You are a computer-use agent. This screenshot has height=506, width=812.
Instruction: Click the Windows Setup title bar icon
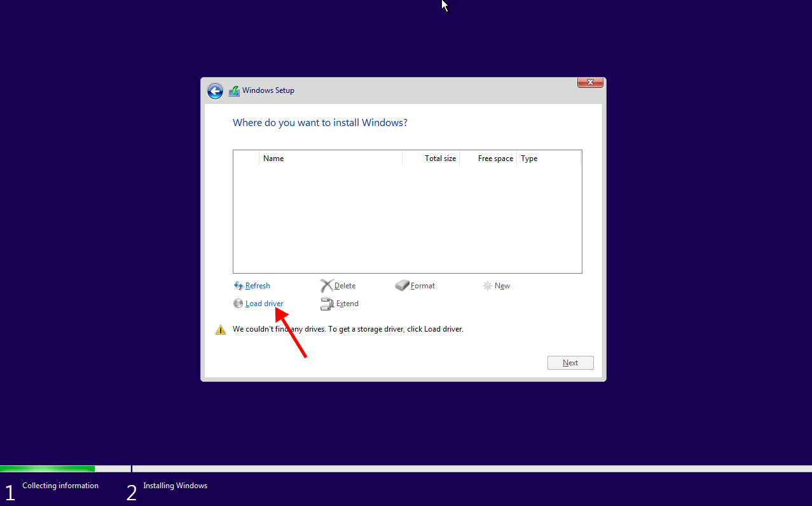[234, 90]
